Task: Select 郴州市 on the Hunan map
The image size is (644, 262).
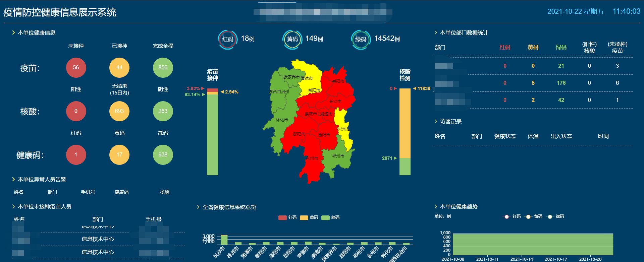Action: tap(338, 156)
